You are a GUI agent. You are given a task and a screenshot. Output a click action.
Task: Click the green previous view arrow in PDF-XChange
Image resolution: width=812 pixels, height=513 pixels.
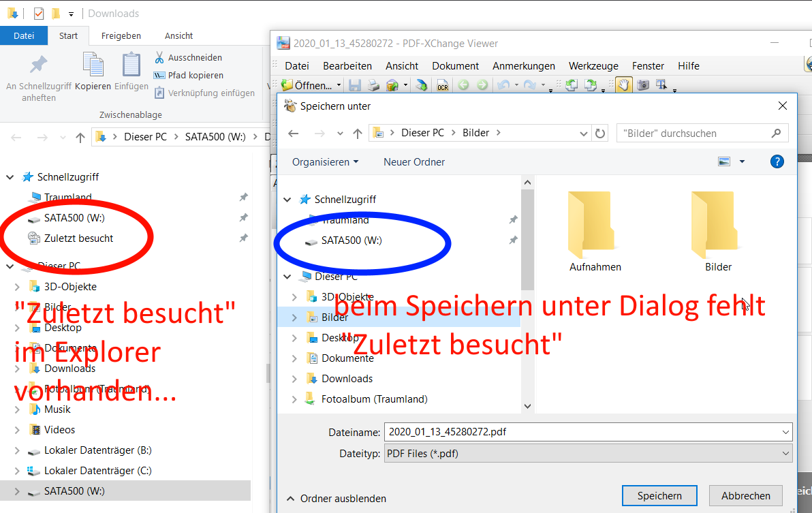point(463,85)
